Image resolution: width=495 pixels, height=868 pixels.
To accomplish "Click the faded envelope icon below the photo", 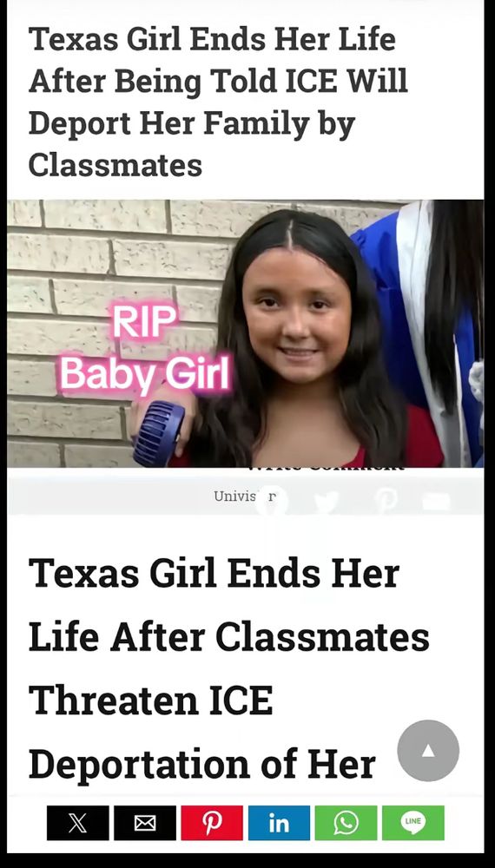I will point(436,502).
